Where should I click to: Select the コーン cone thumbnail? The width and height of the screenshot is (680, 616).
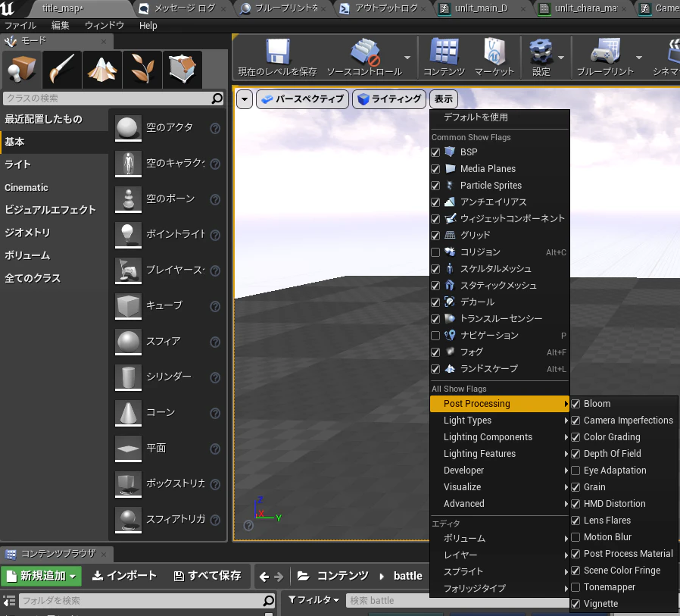[129, 413]
